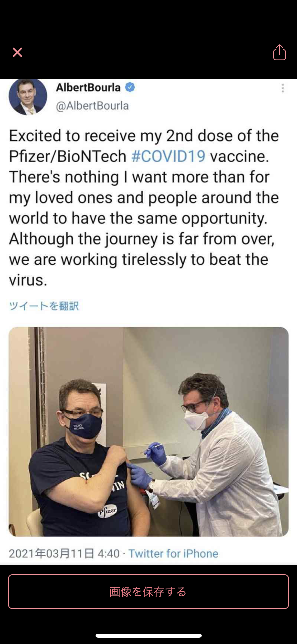Tap the 2021年03月11日 4:40 timestamp
The height and width of the screenshot is (644, 297).
(x=64, y=554)
